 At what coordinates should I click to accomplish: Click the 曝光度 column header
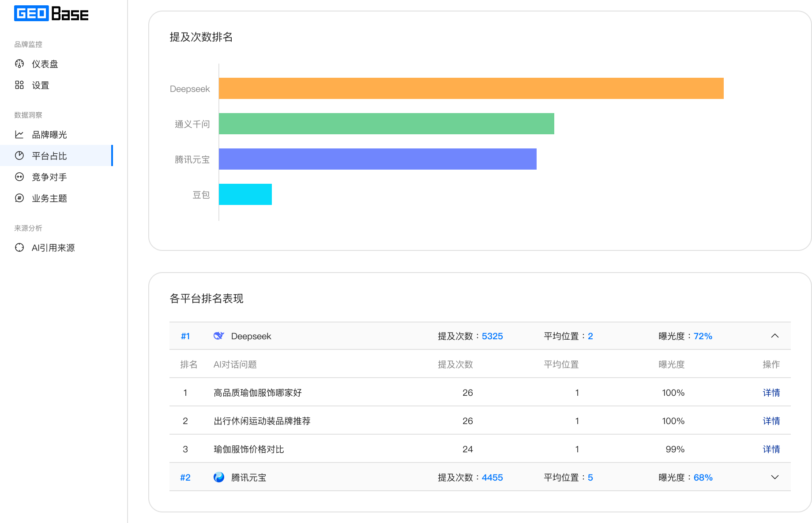coord(672,364)
